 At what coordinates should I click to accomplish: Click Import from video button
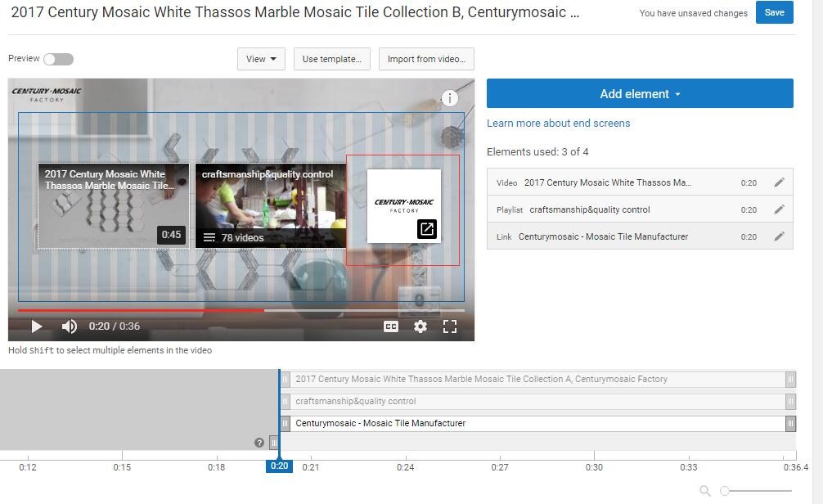point(426,59)
